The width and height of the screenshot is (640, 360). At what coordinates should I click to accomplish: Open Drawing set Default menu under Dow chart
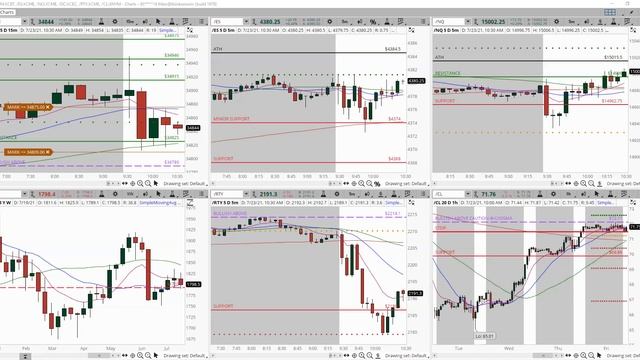(186, 184)
